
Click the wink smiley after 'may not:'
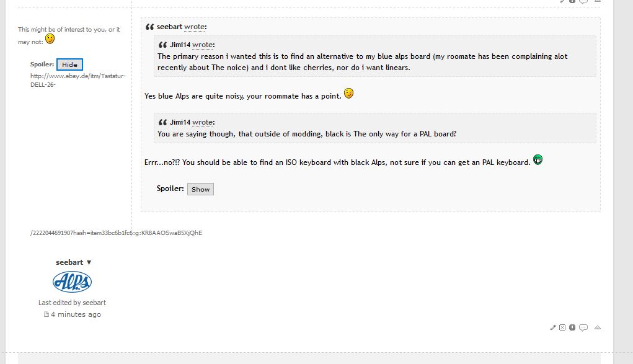tap(50, 39)
